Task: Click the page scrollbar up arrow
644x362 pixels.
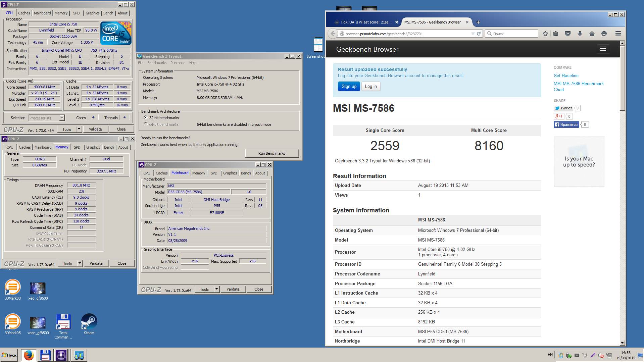Action: pyautogui.click(x=623, y=43)
